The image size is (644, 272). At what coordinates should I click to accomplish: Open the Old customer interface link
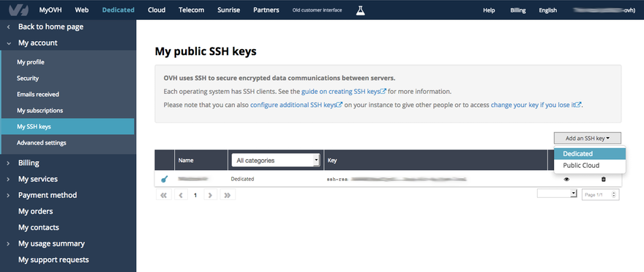pyautogui.click(x=317, y=10)
